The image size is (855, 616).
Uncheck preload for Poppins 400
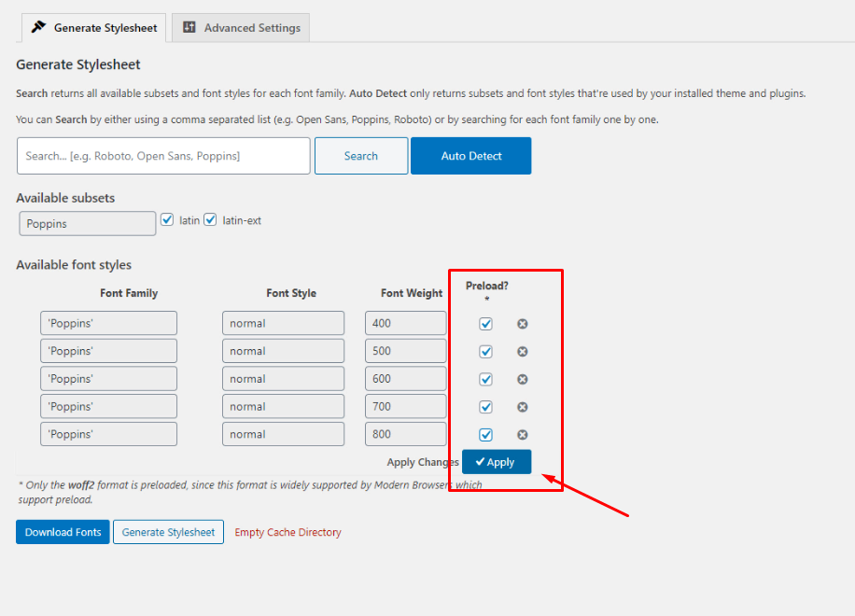coord(485,324)
